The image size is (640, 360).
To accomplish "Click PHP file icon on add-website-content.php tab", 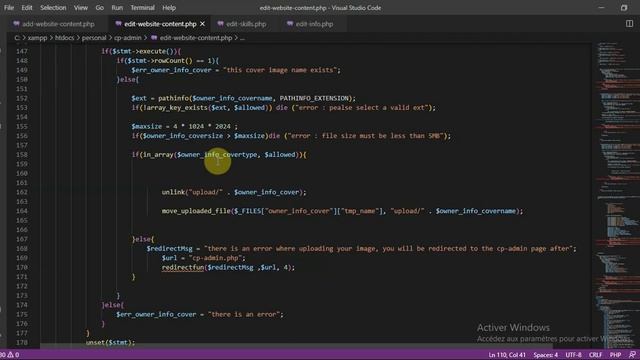I will [16, 24].
